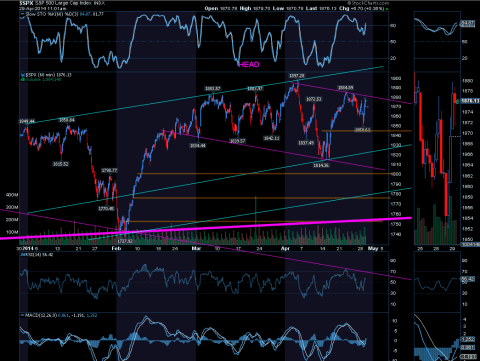Click the 1897.28 peak price label
Screen dimensions: 480x361
click(297, 76)
